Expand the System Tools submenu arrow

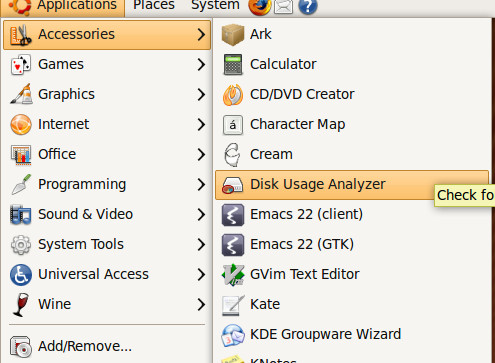pyautogui.click(x=201, y=244)
